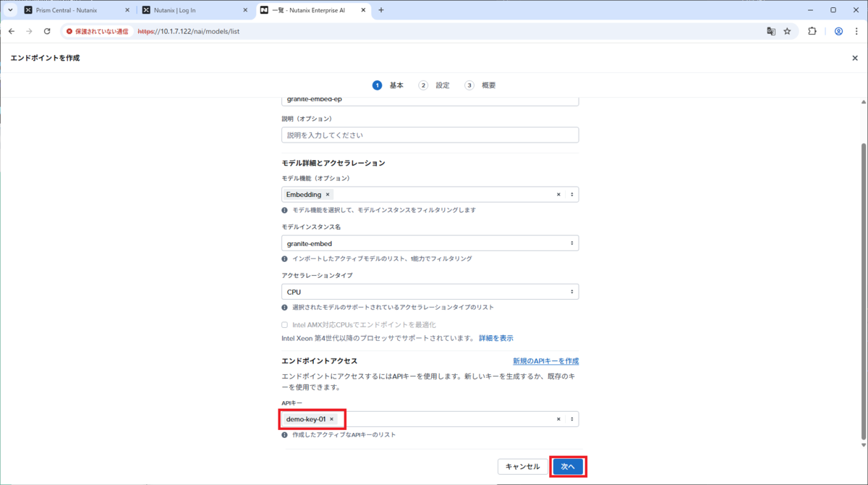
Task: Expand the model capability dropdown
Action: 571,195
